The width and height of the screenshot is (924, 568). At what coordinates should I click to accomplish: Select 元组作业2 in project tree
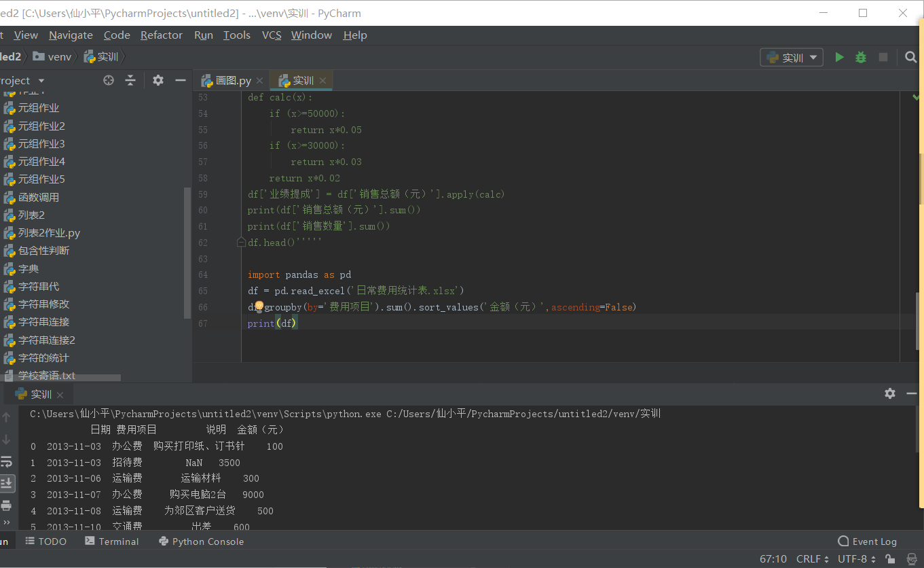click(41, 126)
